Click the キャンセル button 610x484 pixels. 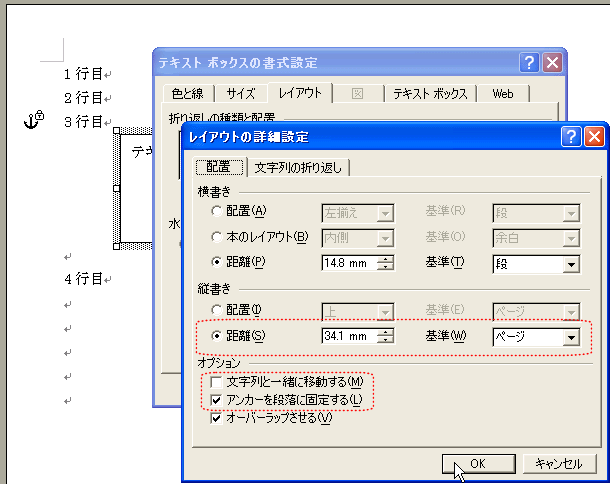point(558,463)
